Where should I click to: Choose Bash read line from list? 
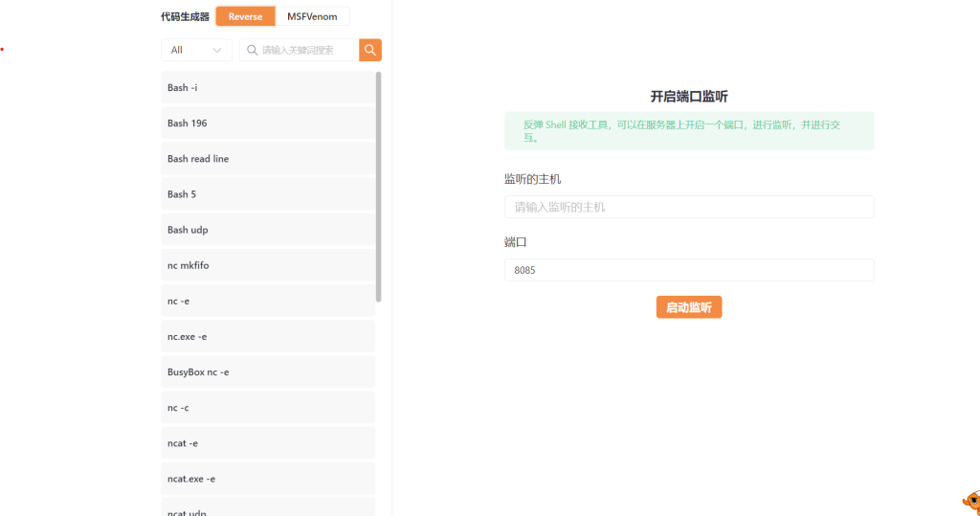point(266,159)
